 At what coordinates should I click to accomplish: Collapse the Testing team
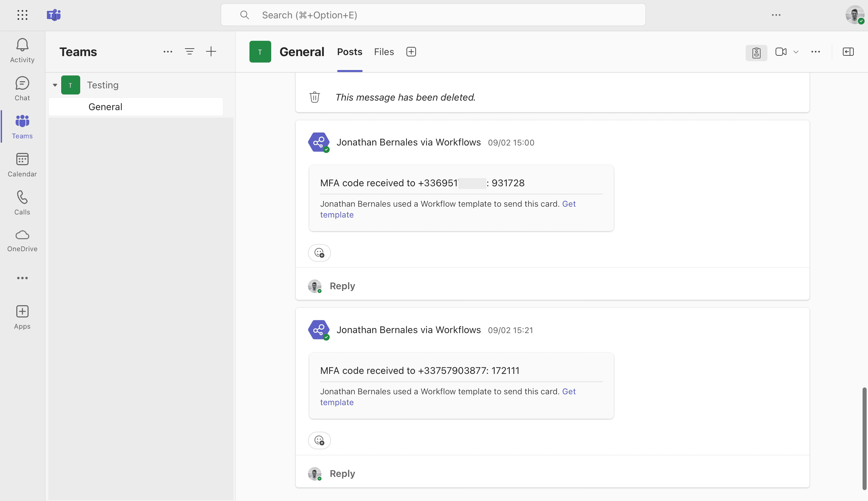[x=55, y=85]
